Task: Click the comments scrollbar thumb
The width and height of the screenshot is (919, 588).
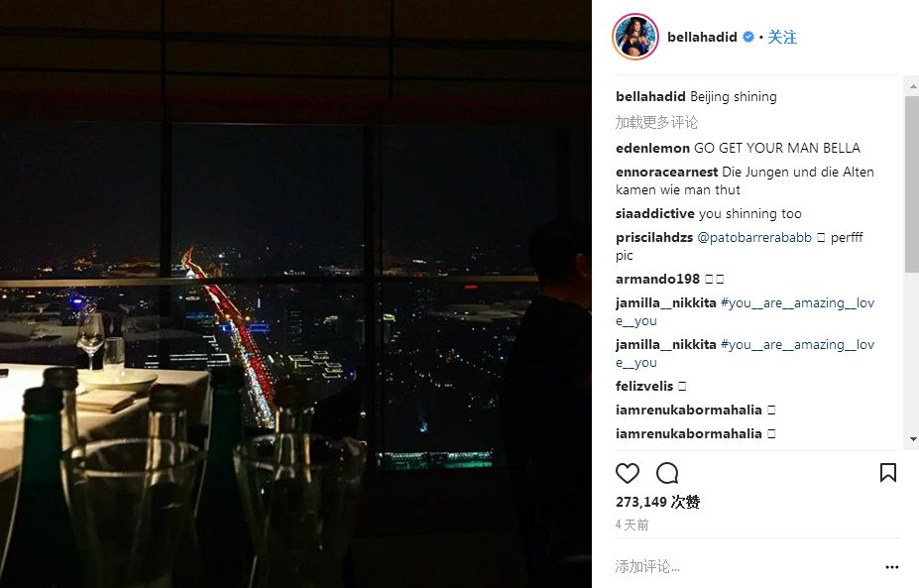Action: coord(911,183)
